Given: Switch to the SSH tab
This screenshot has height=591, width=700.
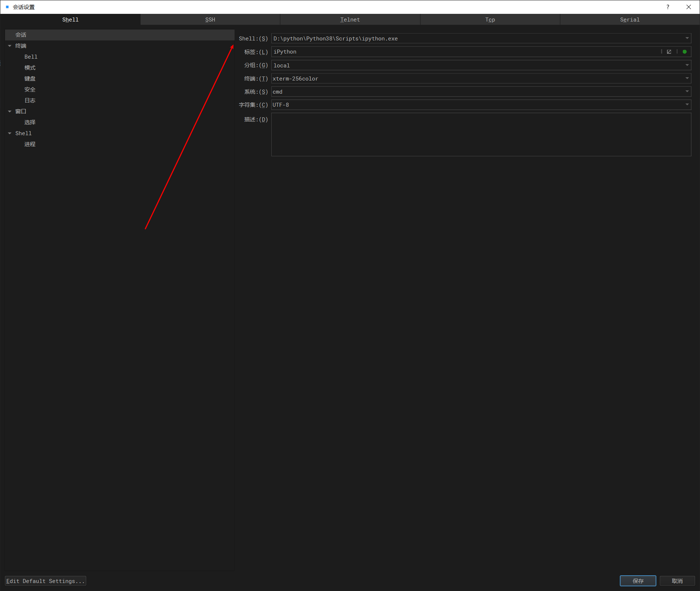Looking at the screenshot, I should 210,20.
